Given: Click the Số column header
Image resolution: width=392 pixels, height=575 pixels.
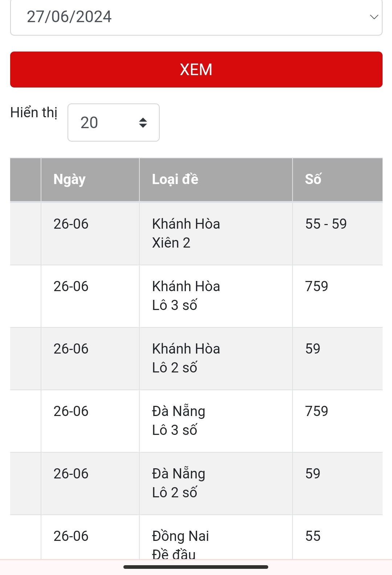Looking at the screenshot, I should pos(313,179).
